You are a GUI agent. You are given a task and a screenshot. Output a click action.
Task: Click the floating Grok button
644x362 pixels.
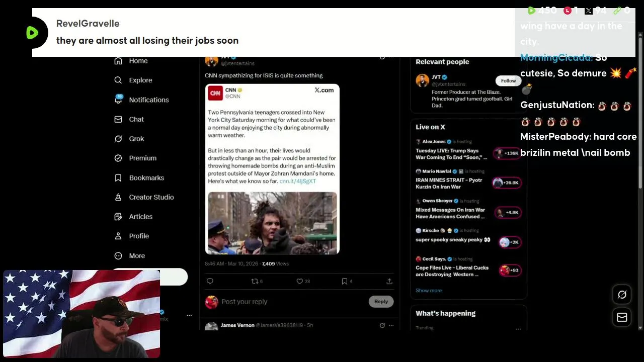(x=622, y=295)
